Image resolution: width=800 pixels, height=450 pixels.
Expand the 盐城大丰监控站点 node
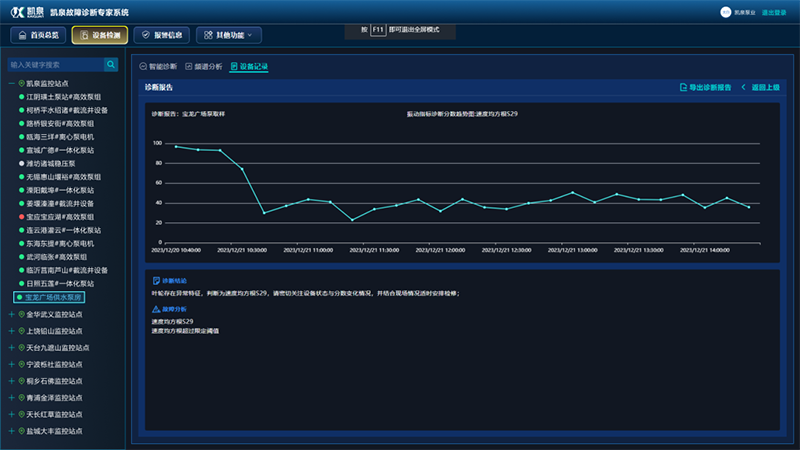pyautogui.click(x=11, y=431)
